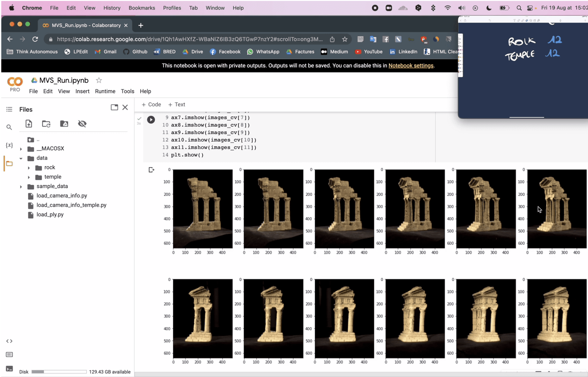Open the Runtime menu
The width and height of the screenshot is (588, 377).
point(105,91)
